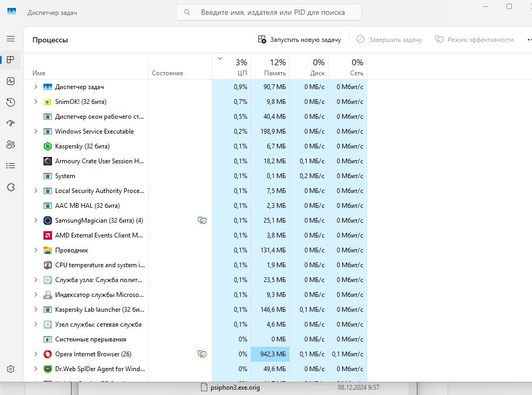532x395 pixels.
Task: Select psiphon3.exe.orig file in background window
Action: pyautogui.click(x=235, y=387)
